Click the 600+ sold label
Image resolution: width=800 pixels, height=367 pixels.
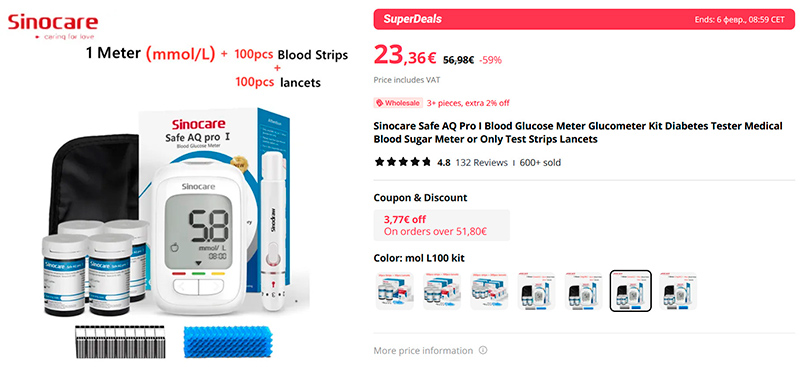pos(540,163)
